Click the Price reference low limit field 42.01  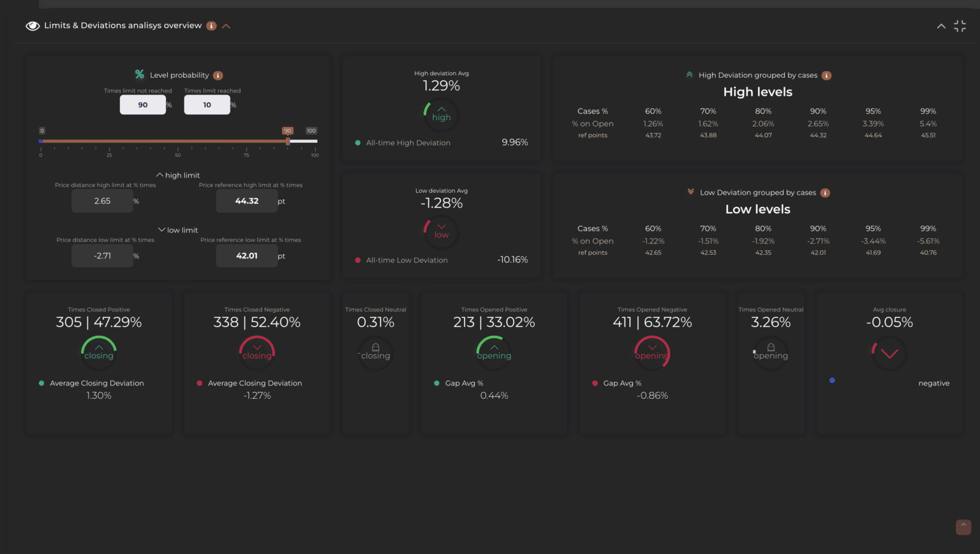pos(246,256)
